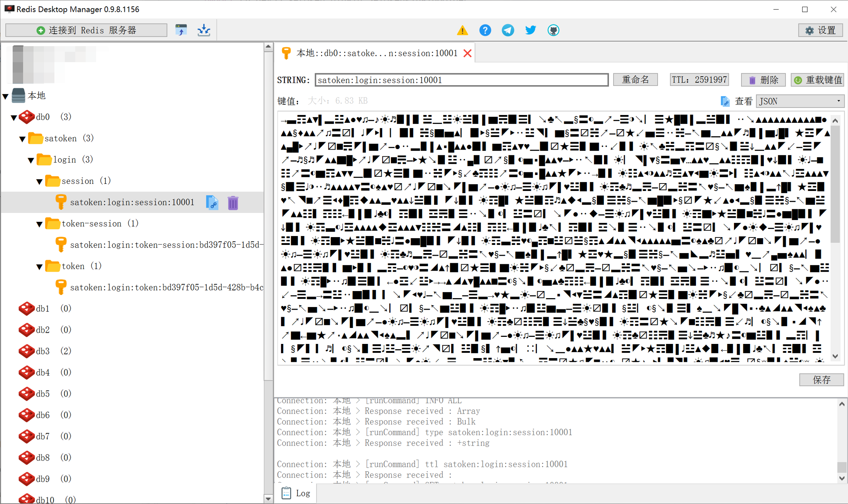
Task: Collapse the db0 database node
Action: [x=14, y=118]
